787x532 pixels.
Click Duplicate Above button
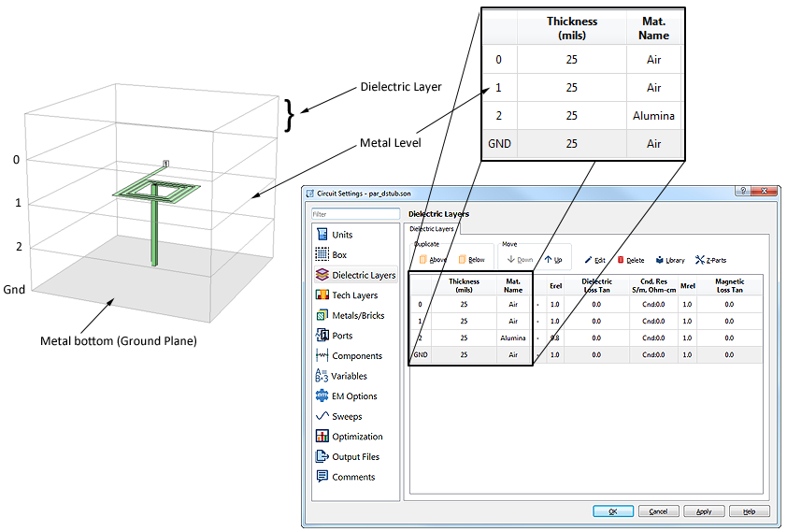click(x=433, y=260)
